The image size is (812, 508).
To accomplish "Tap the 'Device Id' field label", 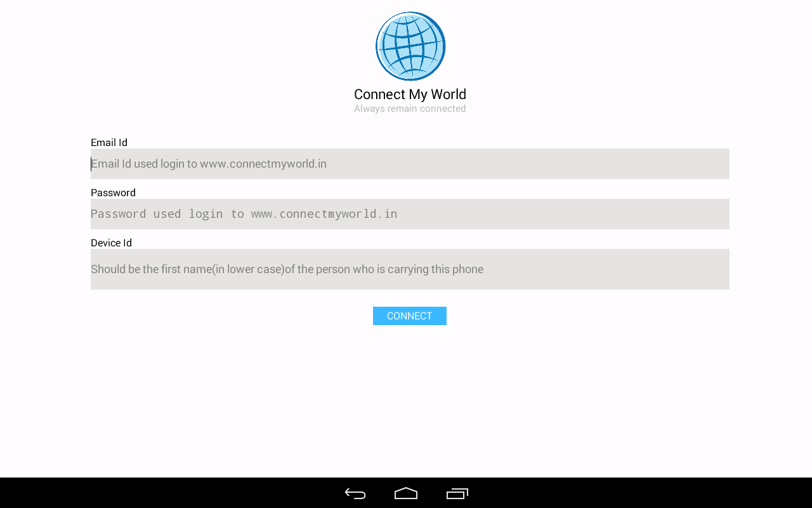I will [111, 243].
